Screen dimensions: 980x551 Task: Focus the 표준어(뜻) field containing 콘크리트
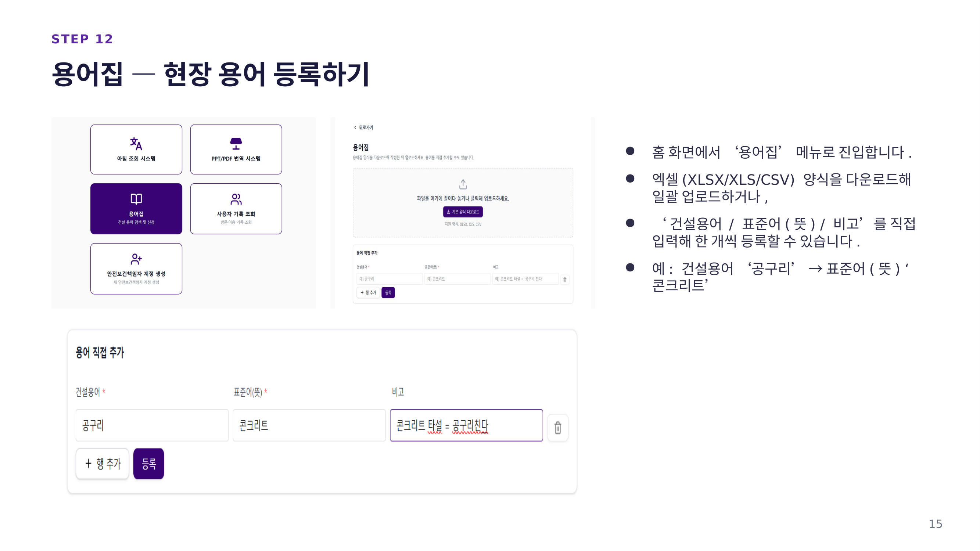[x=309, y=425]
